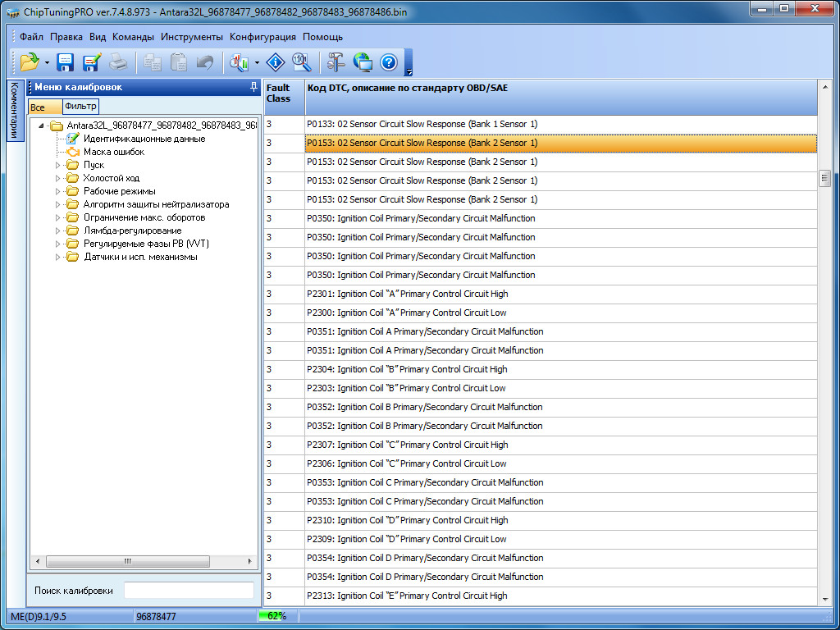Expand the Лямбда-регулирование folder
This screenshot has width=840, height=630.
pyautogui.click(x=58, y=231)
